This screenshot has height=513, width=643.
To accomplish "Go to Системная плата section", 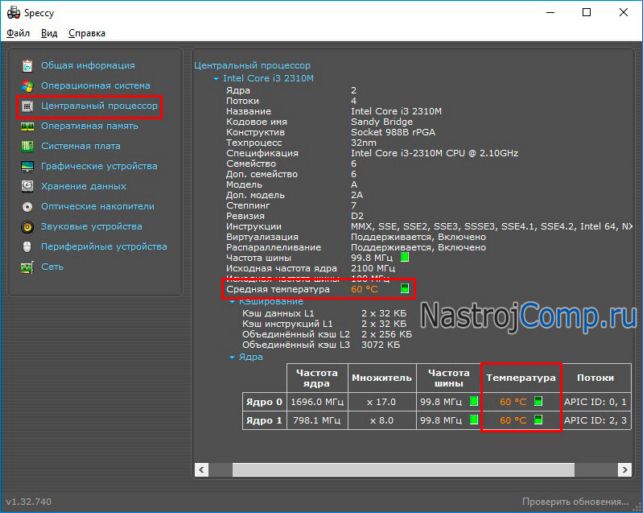I will [x=81, y=146].
